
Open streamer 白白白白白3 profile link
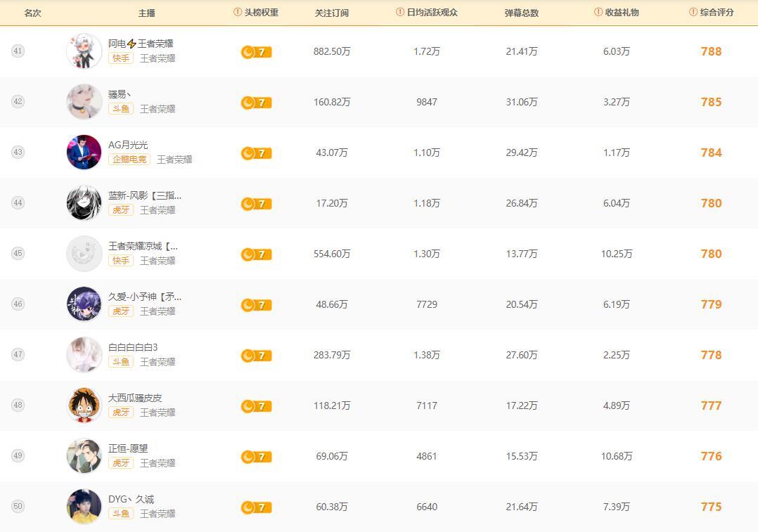pos(133,347)
